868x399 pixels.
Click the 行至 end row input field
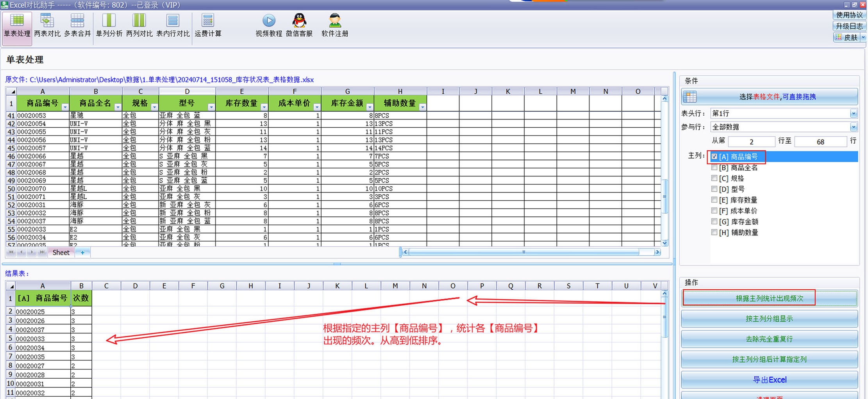pos(820,142)
